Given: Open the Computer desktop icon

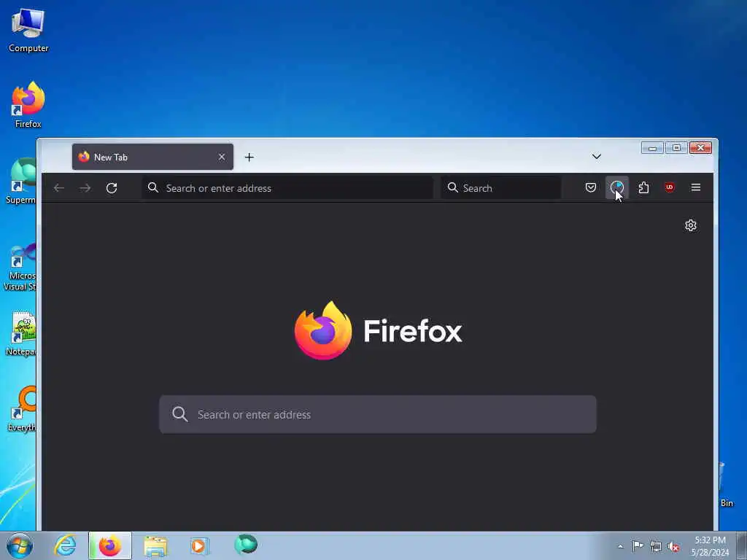Looking at the screenshot, I should pos(28,31).
